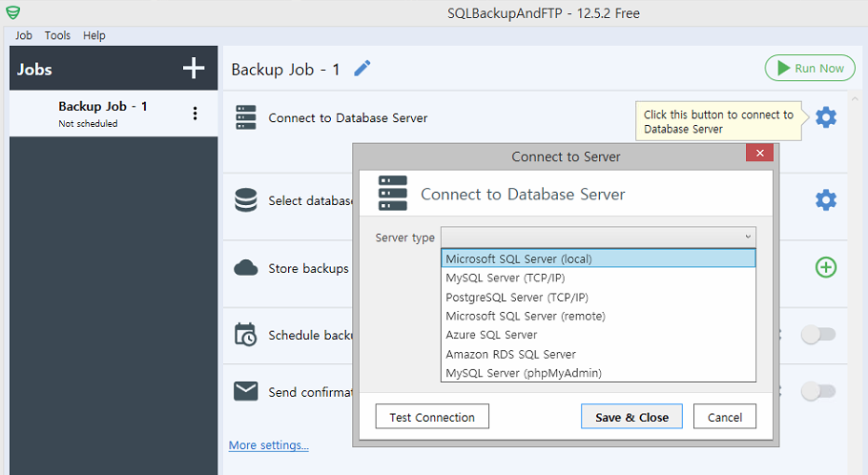Viewport: 868px width, 475px height.
Task: Open the Help menu
Action: point(94,35)
